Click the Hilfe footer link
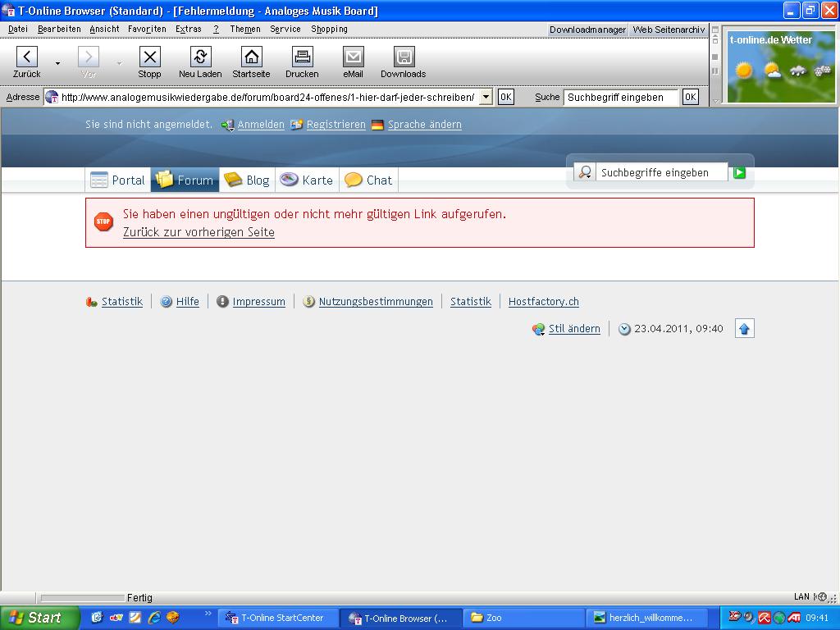Image resolution: width=840 pixels, height=630 pixels. (x=188, y=302)
